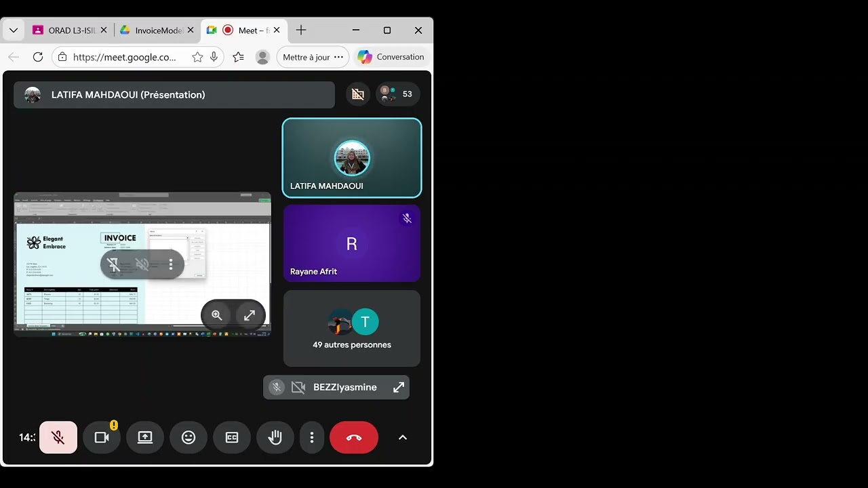Click the LATIFA MAHDAOUI (Présentation) banner
868x488 pixels.
point(174,95)
